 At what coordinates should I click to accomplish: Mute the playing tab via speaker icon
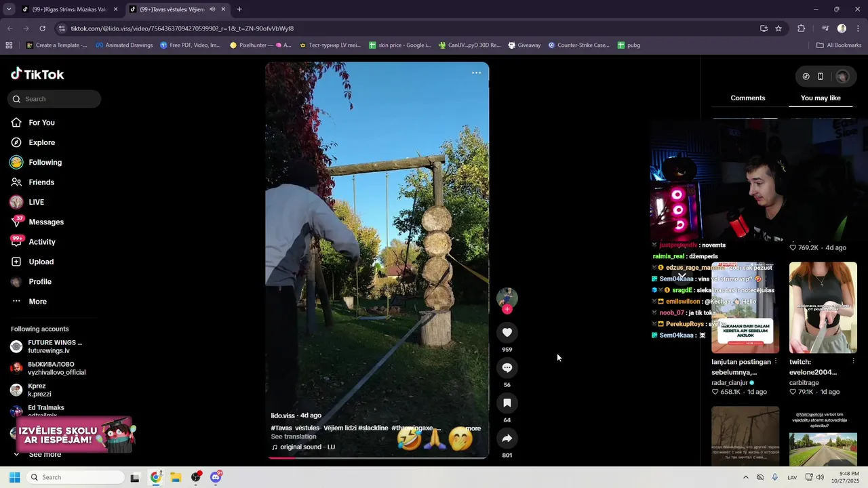(x=212, y=9)
